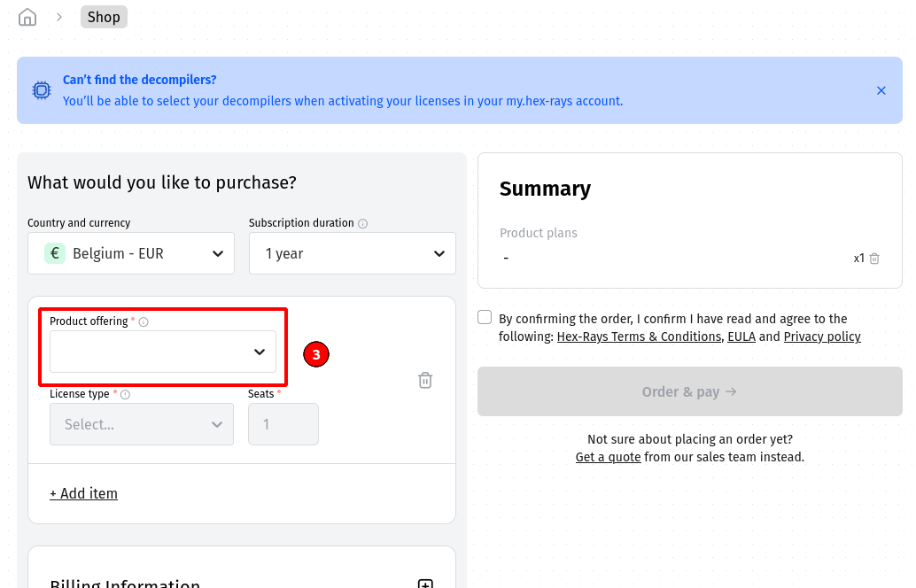Open the Get a quote link
The width and height of the screenshot is (916, 588).
click(608, 457)
